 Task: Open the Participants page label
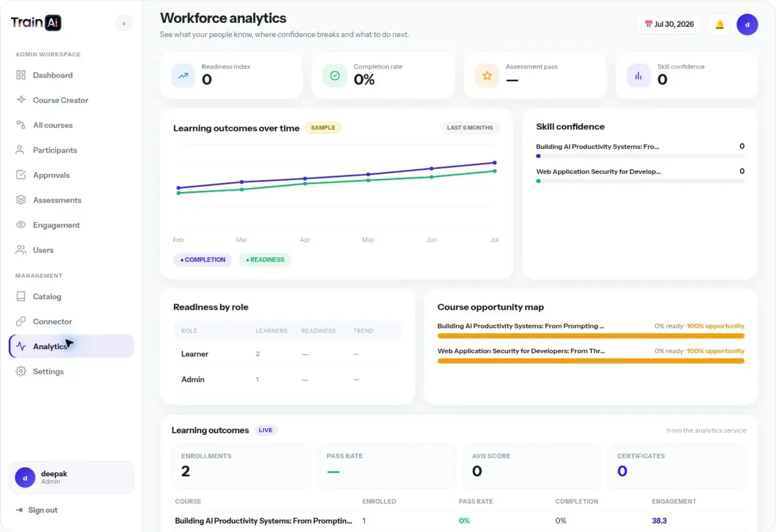[x=55, y=150]
